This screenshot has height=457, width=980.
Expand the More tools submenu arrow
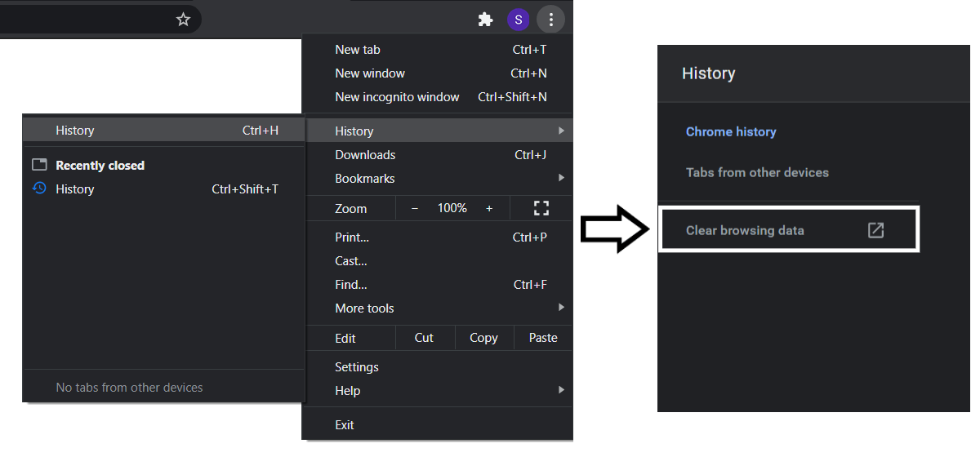561,308
